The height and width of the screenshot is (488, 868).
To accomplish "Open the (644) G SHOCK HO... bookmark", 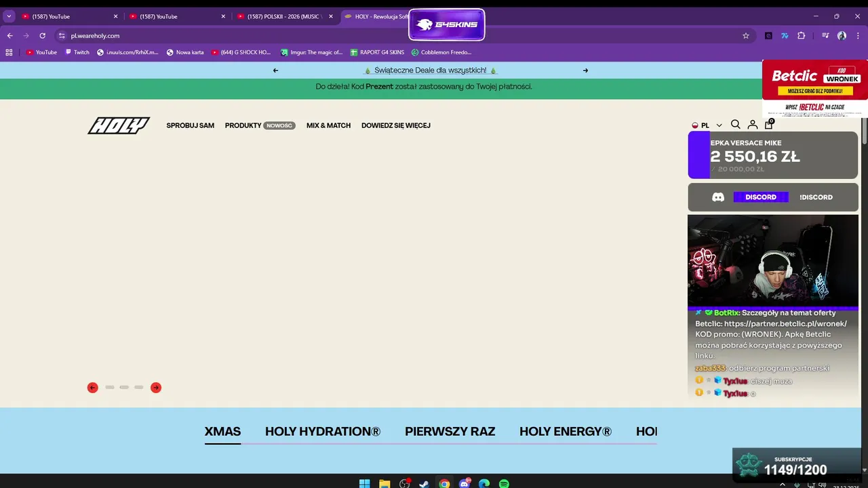I will coord(241,52).
